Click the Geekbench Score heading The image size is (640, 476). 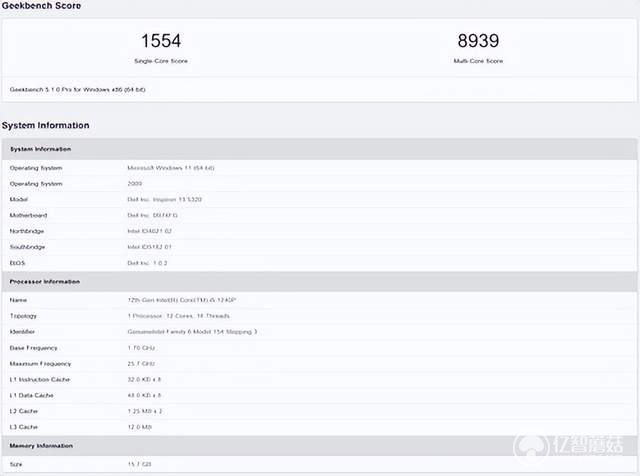pyautogui.click(x=41, y=5)
